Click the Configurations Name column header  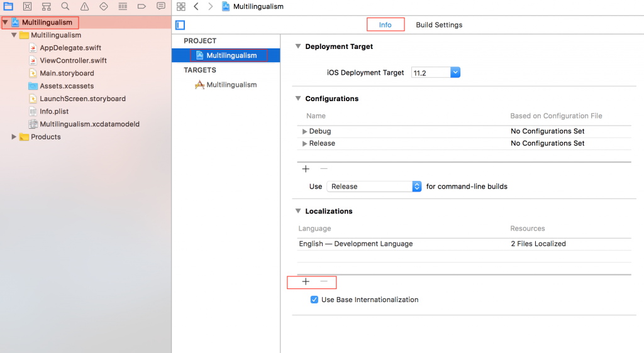(316, 116)
